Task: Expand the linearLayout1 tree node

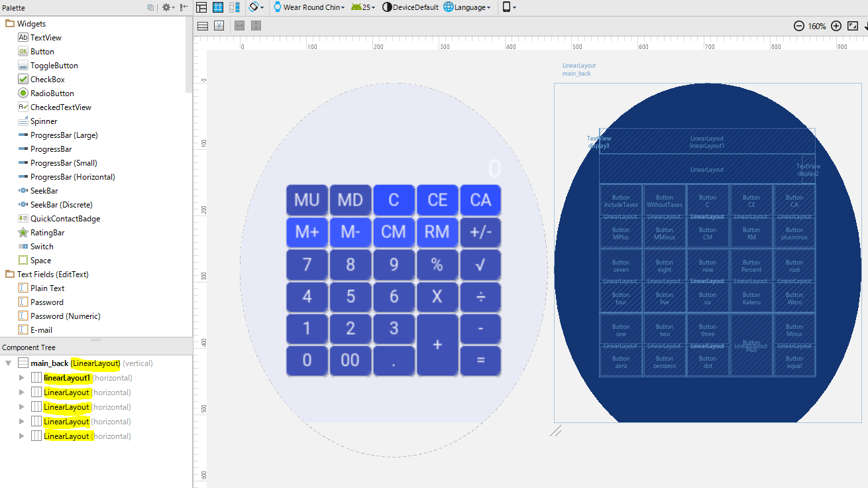Action: (22, 378)
